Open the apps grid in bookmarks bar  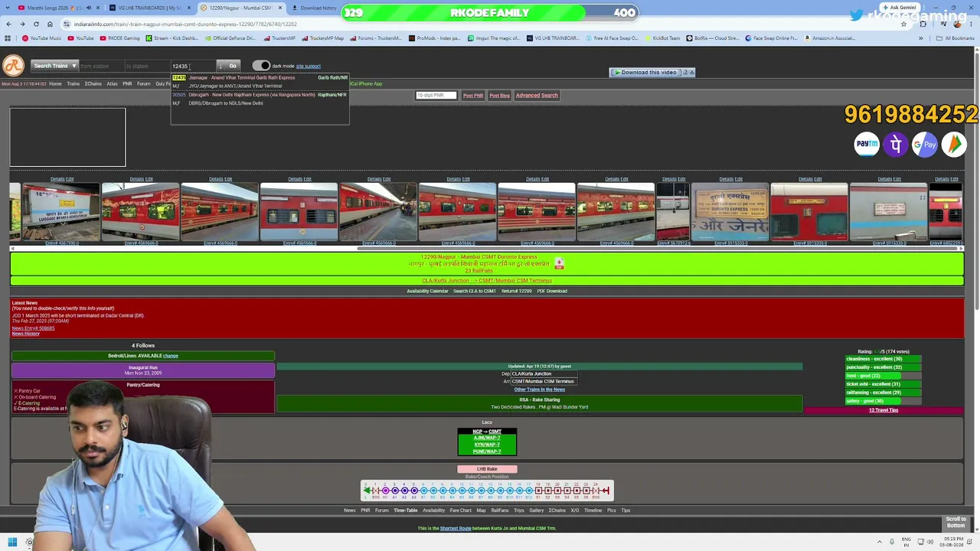(8, 37)
